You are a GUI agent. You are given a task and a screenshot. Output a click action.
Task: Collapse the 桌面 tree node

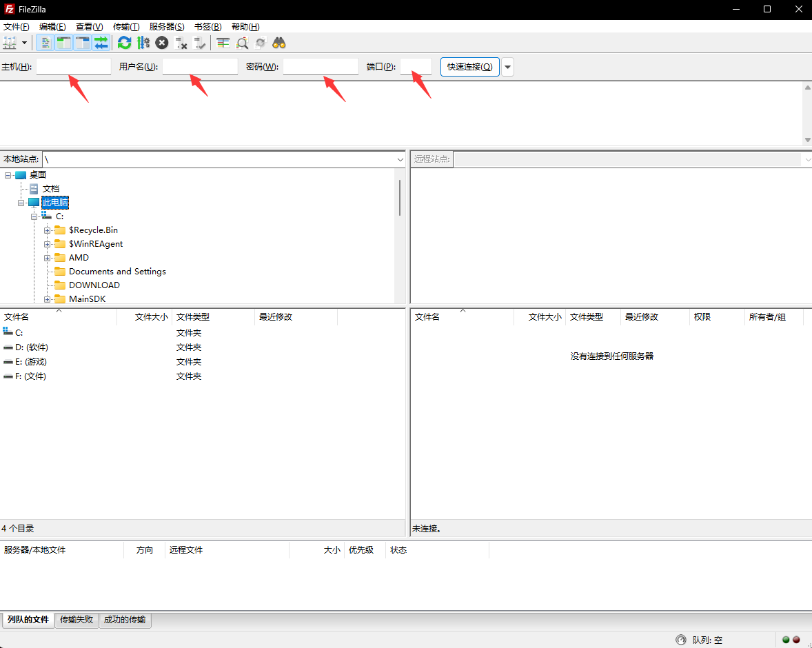pyautogui.click(x=8, y=175)
